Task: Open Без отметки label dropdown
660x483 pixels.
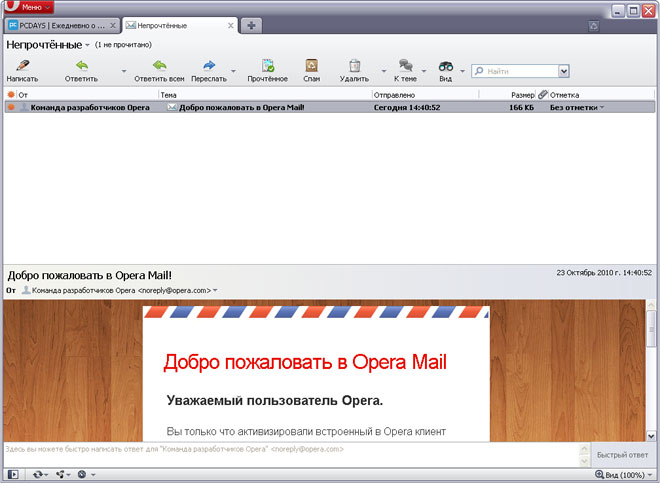Action: pos(577,107)
